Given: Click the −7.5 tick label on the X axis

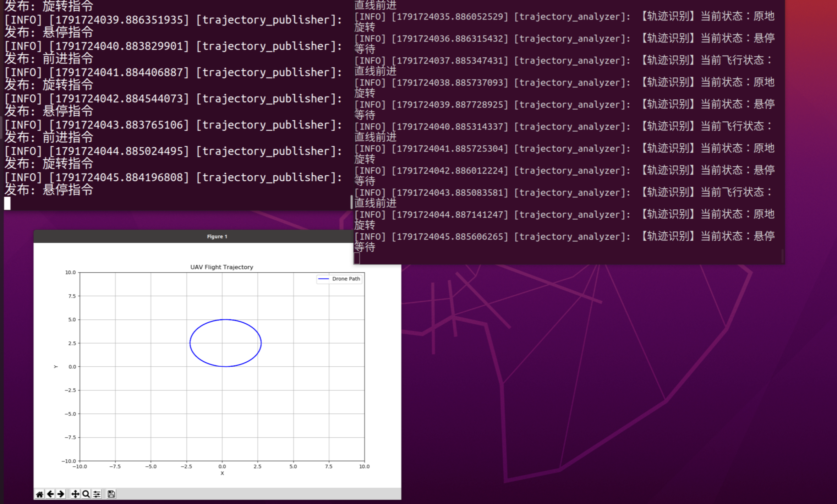Looking at the screenshot, I should click(x=115, y=466).
